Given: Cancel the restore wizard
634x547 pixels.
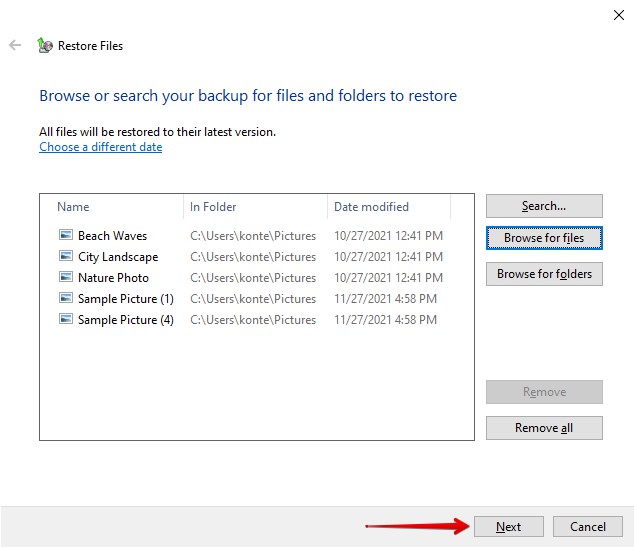Looking at the screenshot, I should point(588,526).
